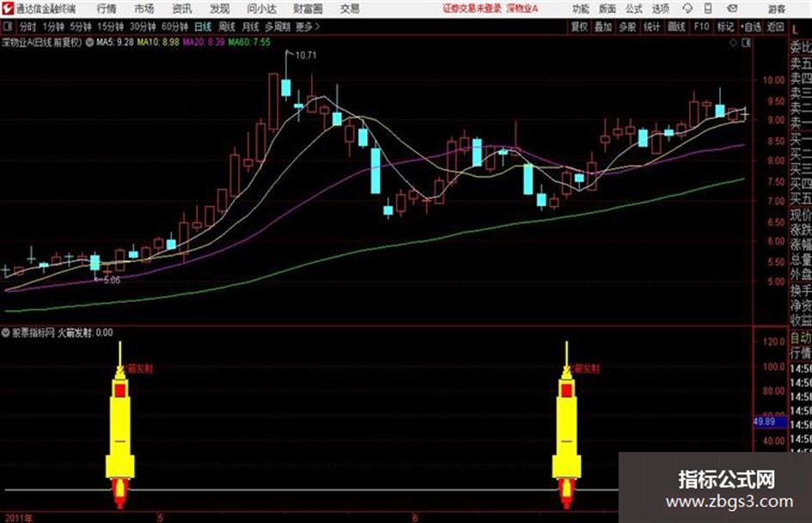Switch to the 15分钟 period tab
The height and width of the screenshot is (523, 812).
[111, 27]
